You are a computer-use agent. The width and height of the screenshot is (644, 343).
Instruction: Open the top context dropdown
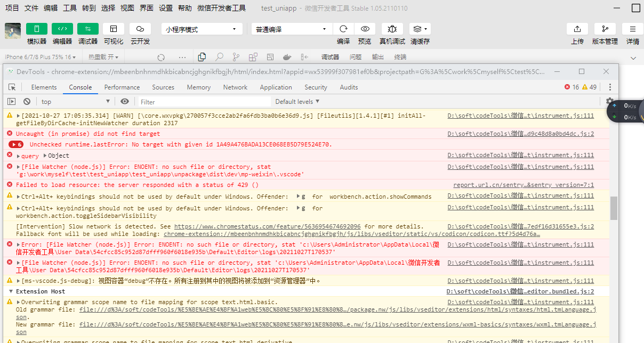click(75, 101)
